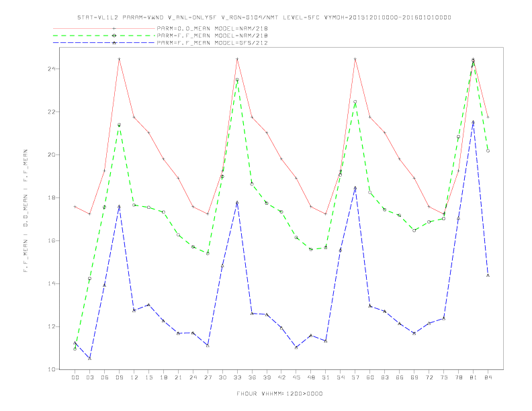Click x-axis tick label 18
Image resolution: width=532 pixels, height=411 pixels.
click(x=163, y=377)
